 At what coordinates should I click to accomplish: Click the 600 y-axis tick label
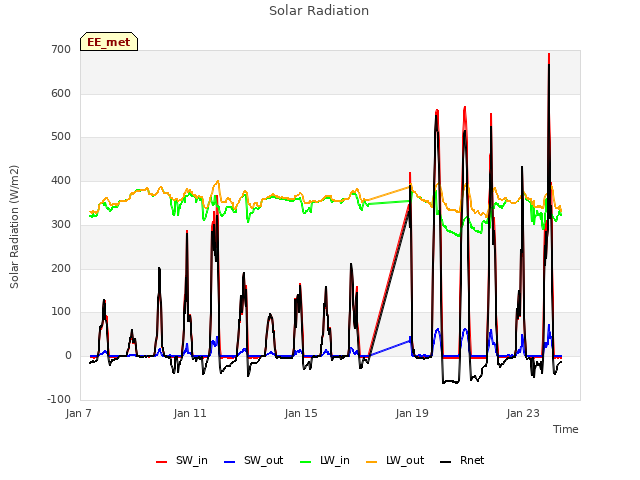click(61, 93)
